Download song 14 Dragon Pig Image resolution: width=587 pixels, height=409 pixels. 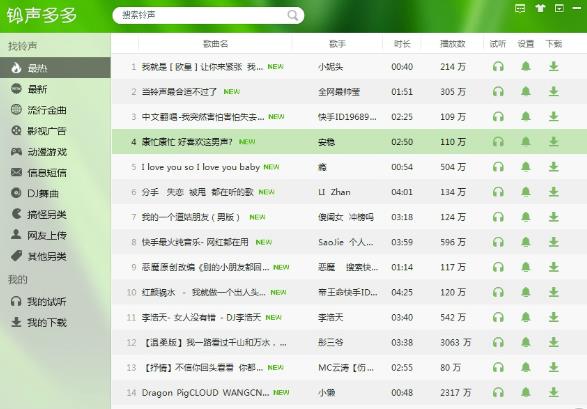553,393
